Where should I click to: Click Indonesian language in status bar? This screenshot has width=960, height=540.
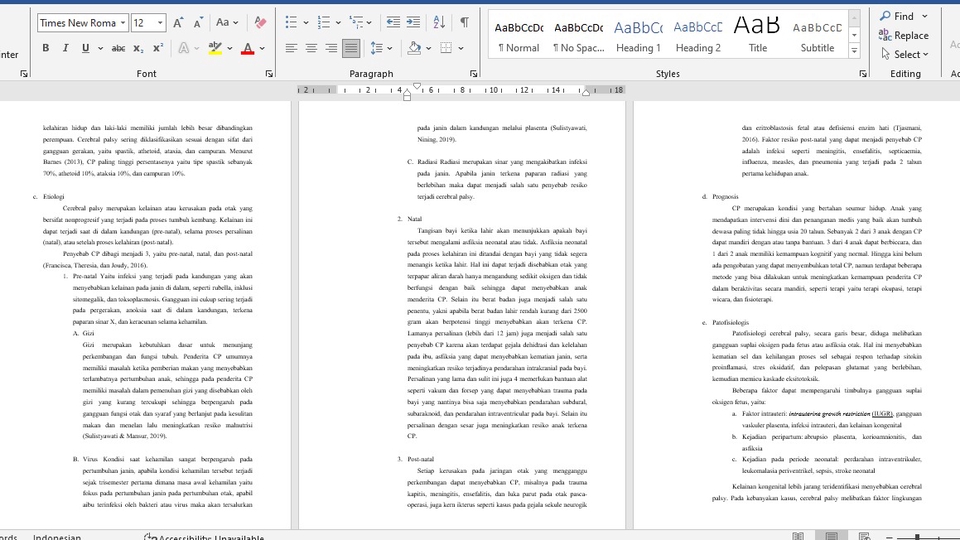click(57, 537)
